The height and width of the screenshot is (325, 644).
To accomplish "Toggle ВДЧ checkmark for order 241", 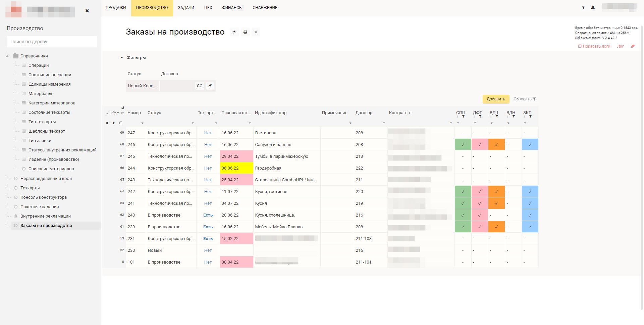I will 496,203.
